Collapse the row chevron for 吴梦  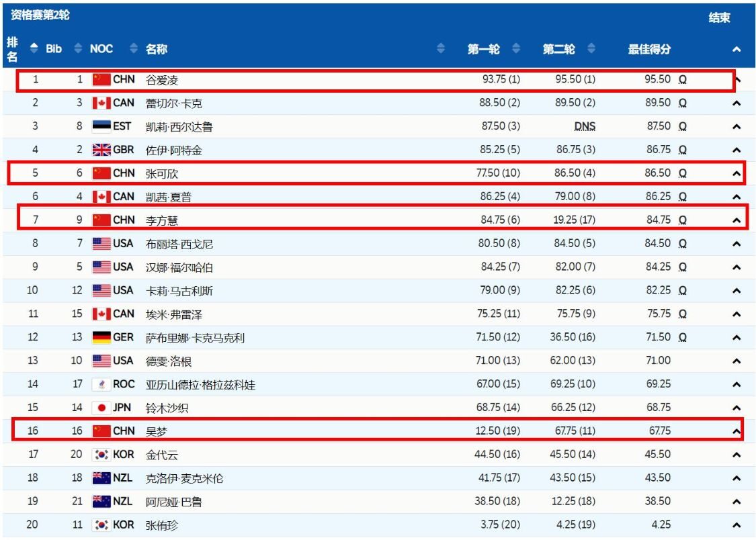tap(736, 431)
